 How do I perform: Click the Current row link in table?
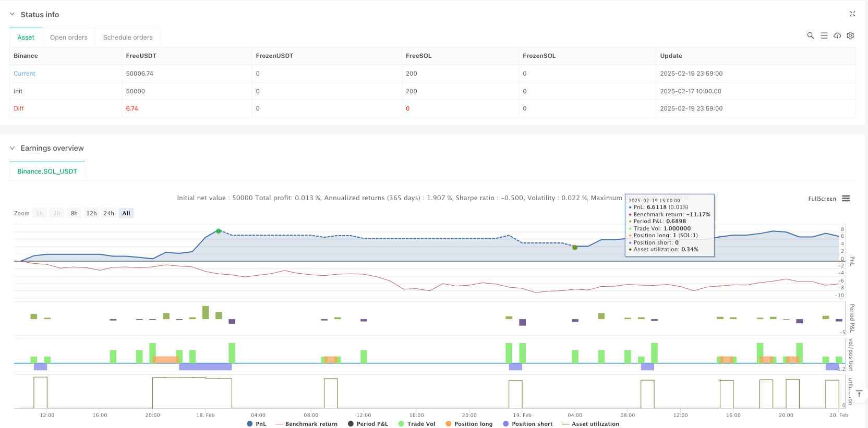tap(25, 74)
